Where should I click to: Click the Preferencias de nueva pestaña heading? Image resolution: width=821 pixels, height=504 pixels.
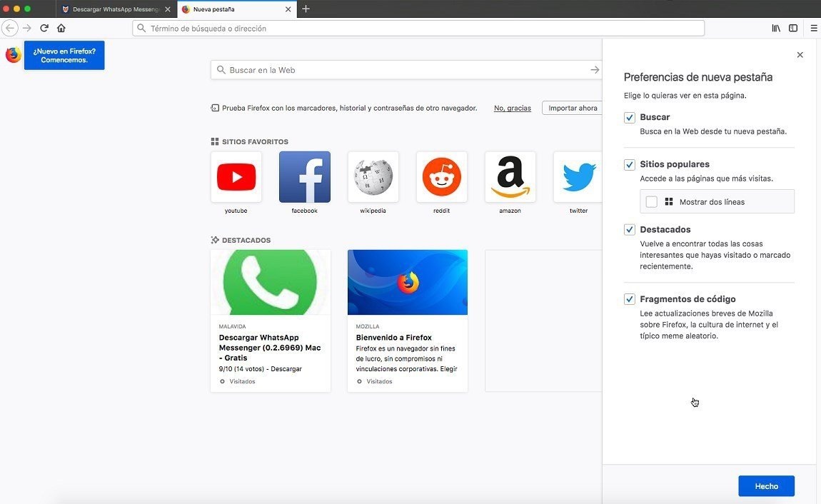click(x=698, y=78)
